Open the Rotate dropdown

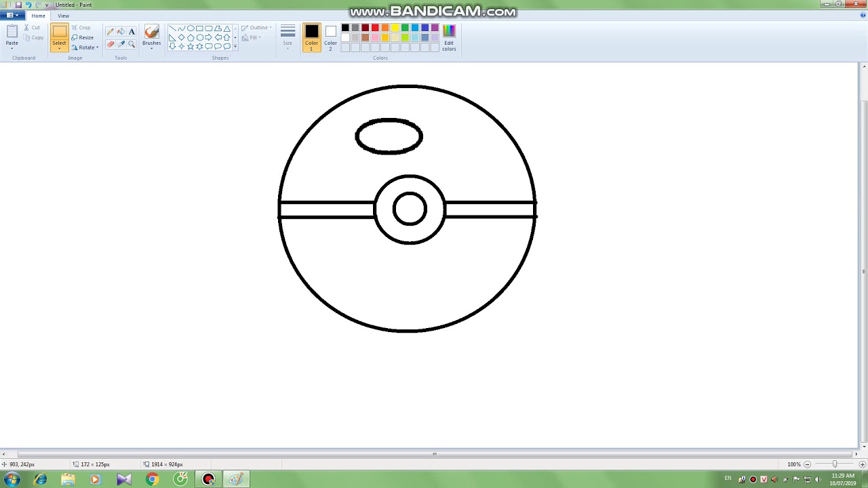(85, 47)
